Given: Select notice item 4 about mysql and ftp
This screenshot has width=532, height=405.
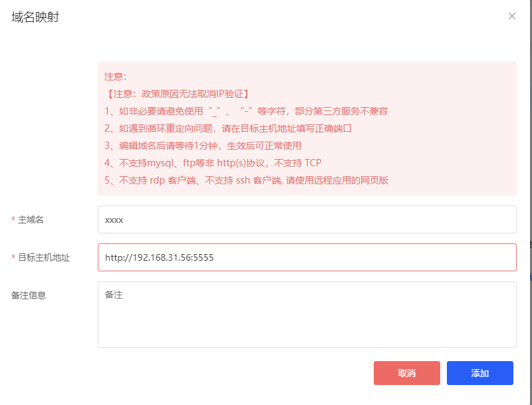Looking at the screenshot, I should click(x=213, y=163).
